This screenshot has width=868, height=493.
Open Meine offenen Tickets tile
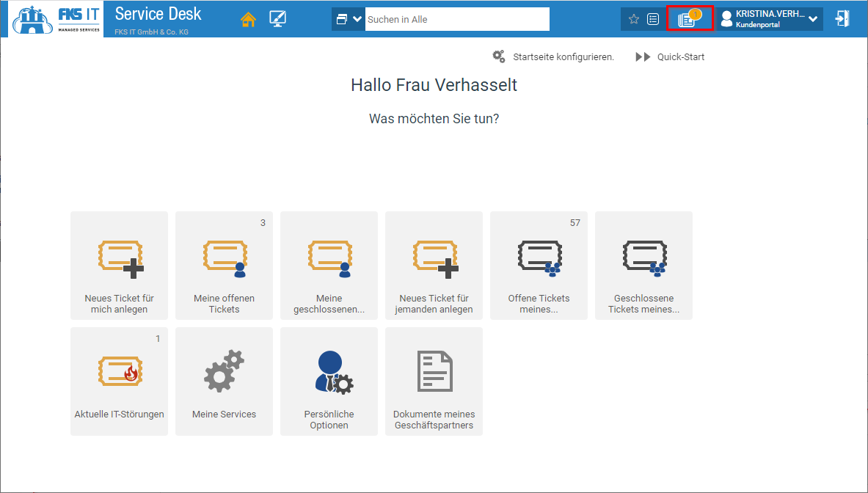(x=224, y=266)
